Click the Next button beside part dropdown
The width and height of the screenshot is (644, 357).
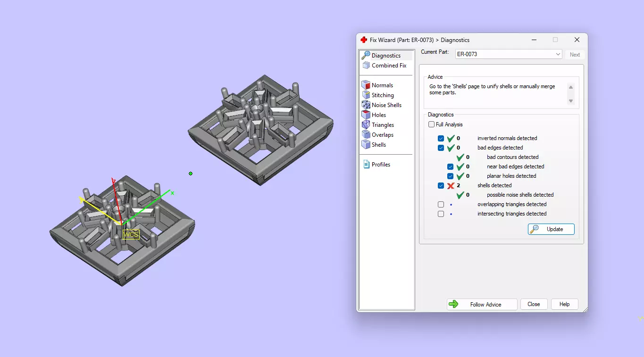[575, 54]
